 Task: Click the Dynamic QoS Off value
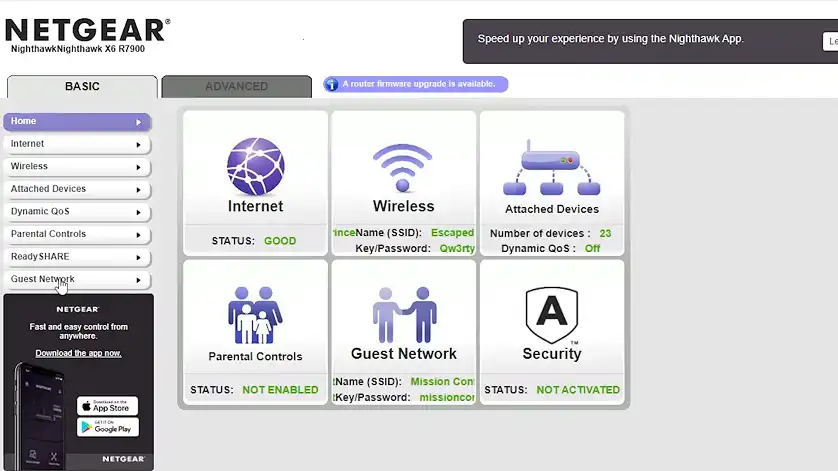click(x=592, y=249)
